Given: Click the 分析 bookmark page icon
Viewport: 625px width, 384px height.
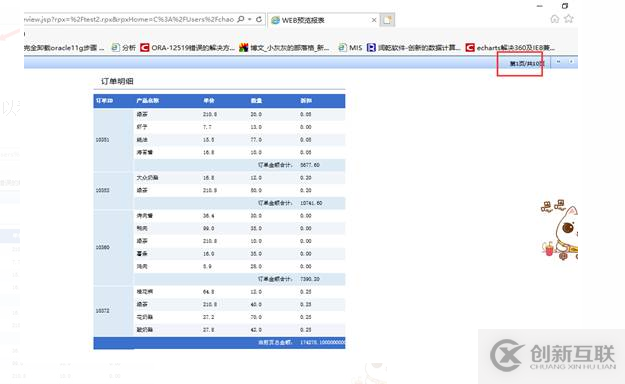Looking at the screenshot, I should click(x=115, y=48).
